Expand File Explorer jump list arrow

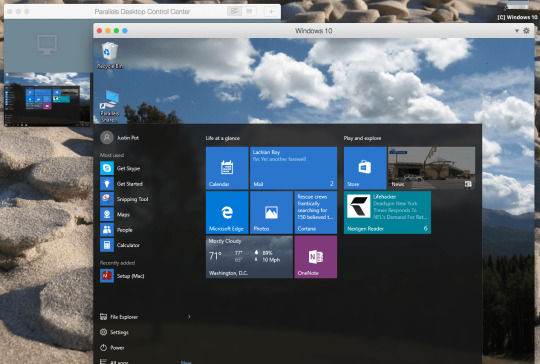(189, 317)
